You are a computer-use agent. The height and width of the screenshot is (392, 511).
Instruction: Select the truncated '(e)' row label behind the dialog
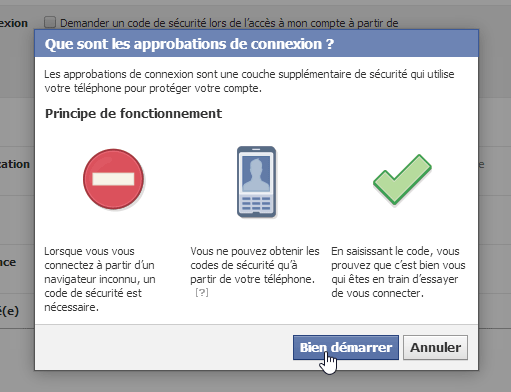click(9, 311)
